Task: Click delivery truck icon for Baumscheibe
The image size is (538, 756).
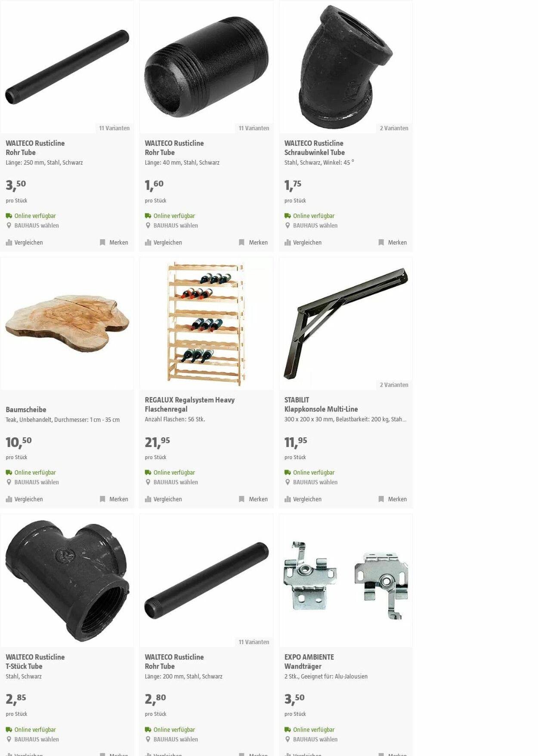Action: [9, 472]
